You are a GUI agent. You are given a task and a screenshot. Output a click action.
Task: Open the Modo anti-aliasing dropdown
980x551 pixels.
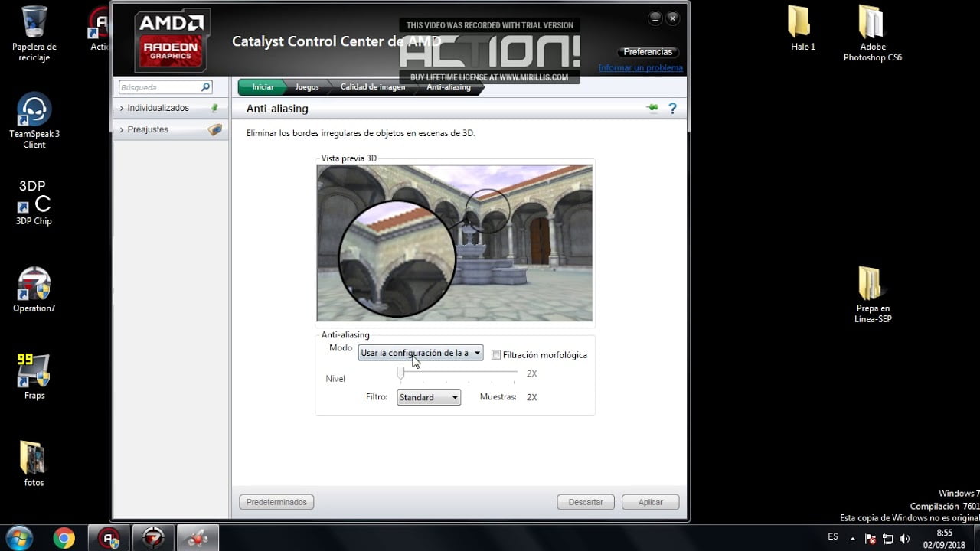click(x=420, y=353)
